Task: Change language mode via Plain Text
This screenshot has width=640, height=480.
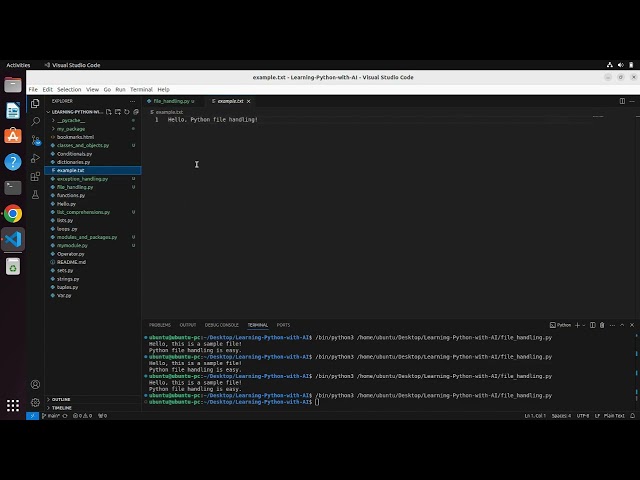Action: [x=614, y=416]
